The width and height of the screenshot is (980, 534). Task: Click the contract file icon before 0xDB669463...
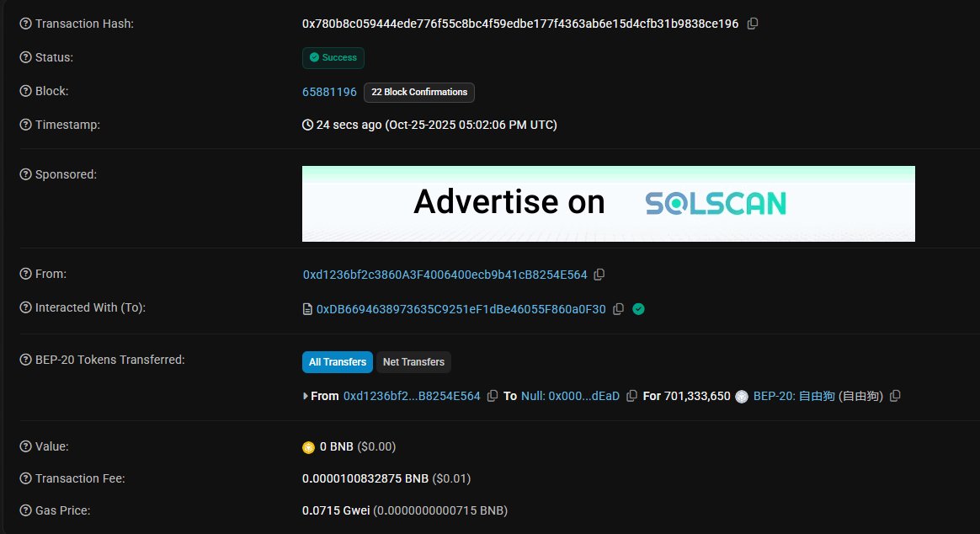click(307, 309)
